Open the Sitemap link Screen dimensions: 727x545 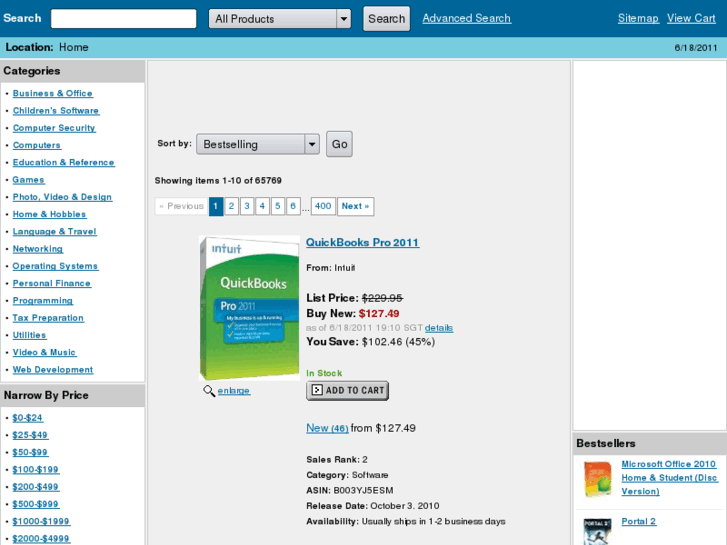(x=638, y=18)
